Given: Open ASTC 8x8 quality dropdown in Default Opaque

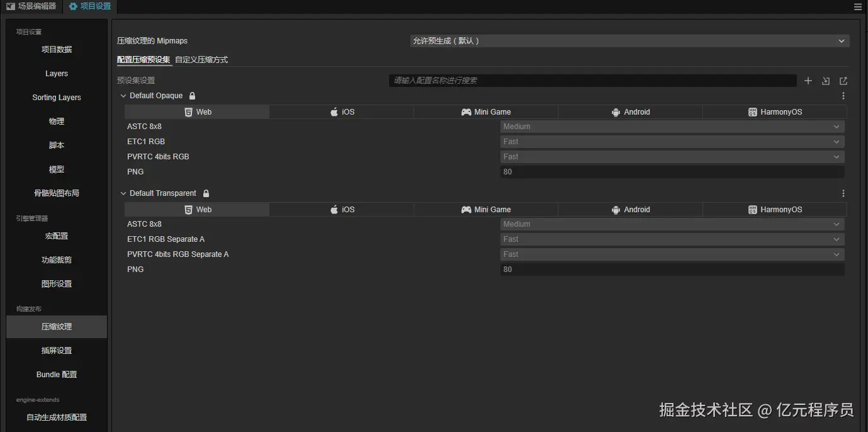Looking at the screenshot, I should (672, 127).
